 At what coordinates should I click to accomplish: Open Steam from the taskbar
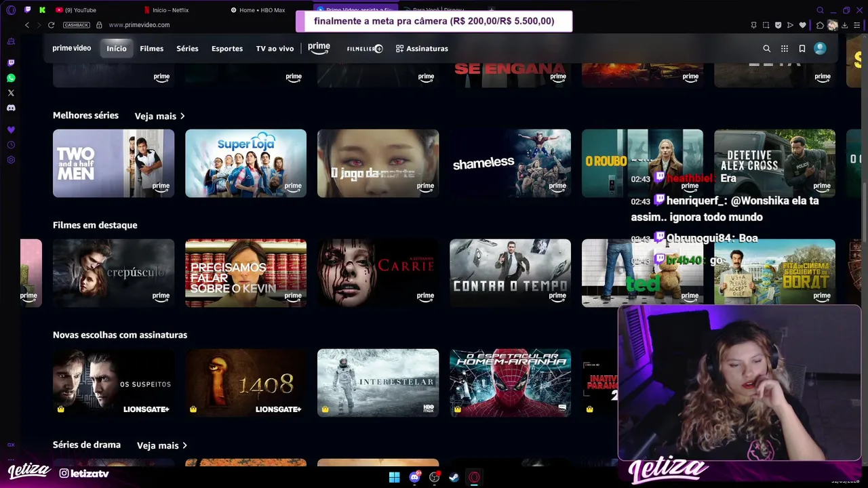pyautogui.click(x=454, y=477)
